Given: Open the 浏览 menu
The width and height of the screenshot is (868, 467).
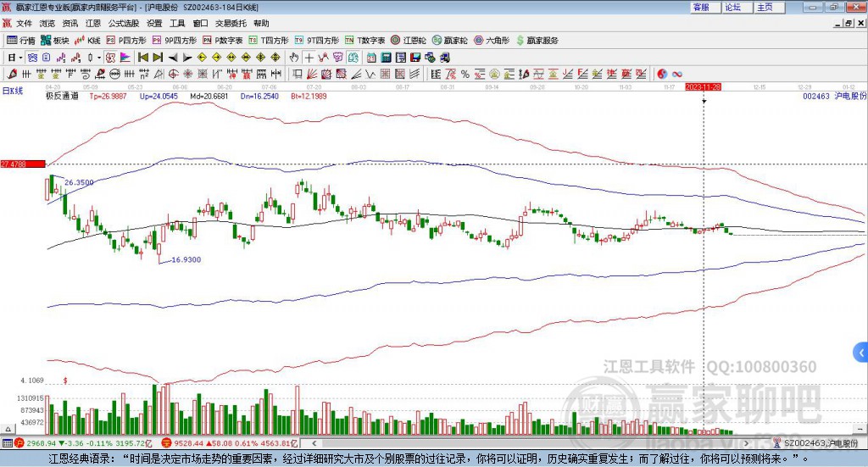Looking at the screenshot, I should pyautogui.click(x=47, y=23).
